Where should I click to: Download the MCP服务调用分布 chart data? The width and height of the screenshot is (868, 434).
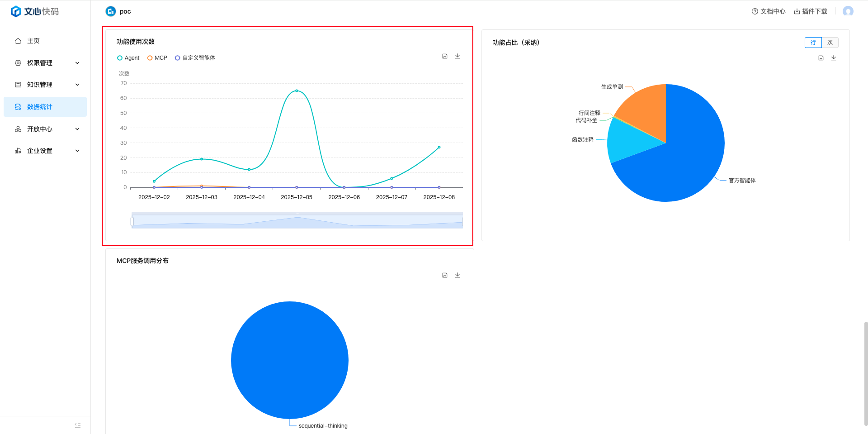pyautogui.click(x=458, y=275)
